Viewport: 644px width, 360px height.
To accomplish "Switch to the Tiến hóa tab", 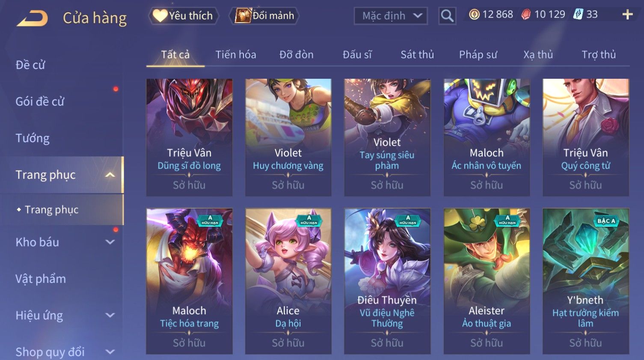I will [236, 55].
